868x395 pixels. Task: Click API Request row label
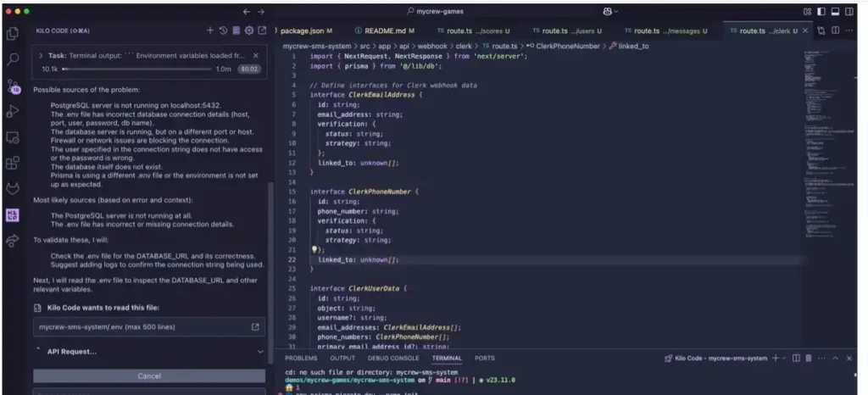72,351
